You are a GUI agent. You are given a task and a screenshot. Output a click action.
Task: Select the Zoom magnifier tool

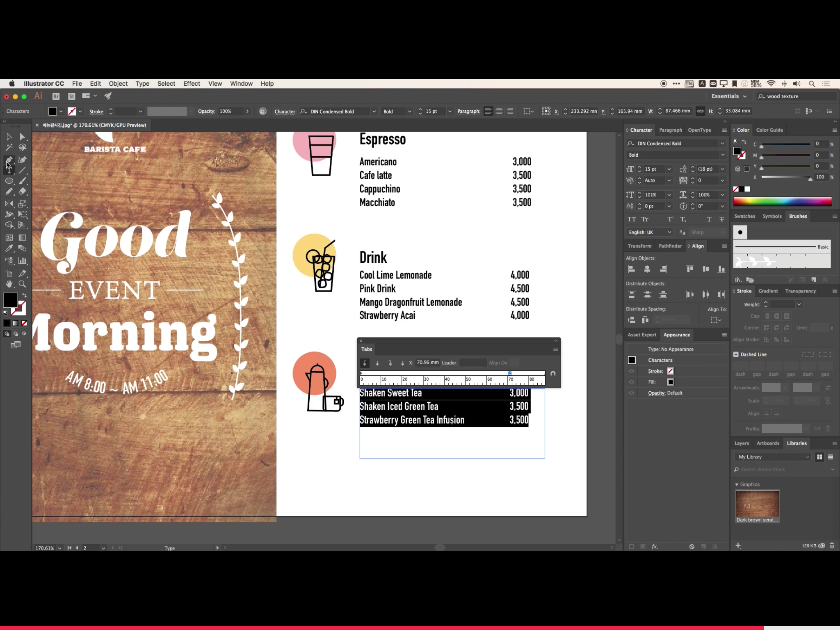[23, 284]
